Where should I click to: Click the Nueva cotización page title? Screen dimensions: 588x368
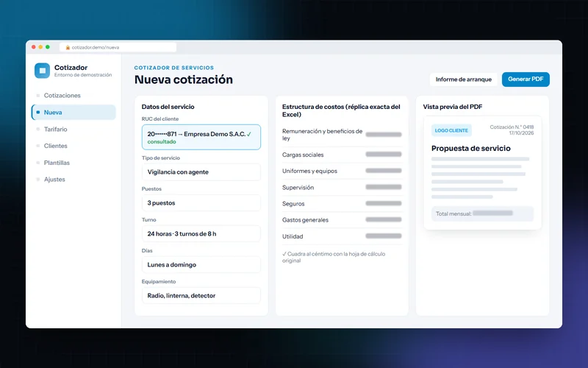pyautogui.click(x=183, y=79)
